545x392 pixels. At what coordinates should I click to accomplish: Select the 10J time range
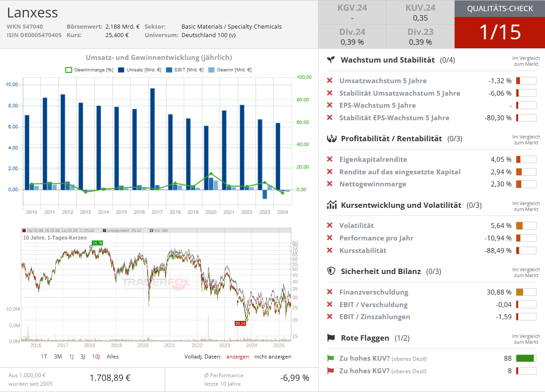click(x=96, y=357)
